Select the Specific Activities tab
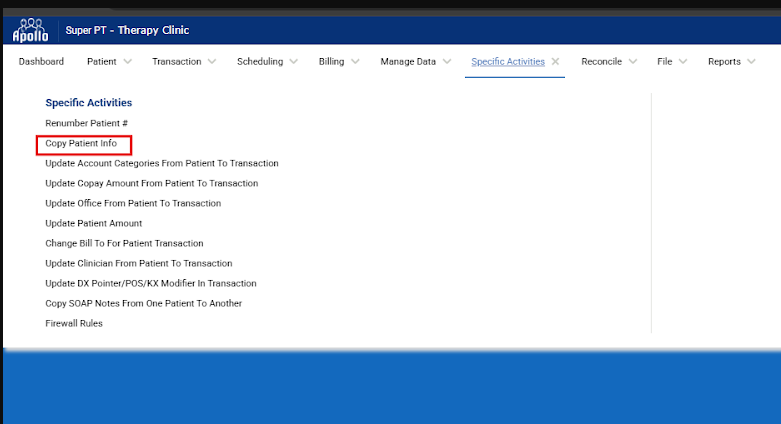 [x=508, y=62]
